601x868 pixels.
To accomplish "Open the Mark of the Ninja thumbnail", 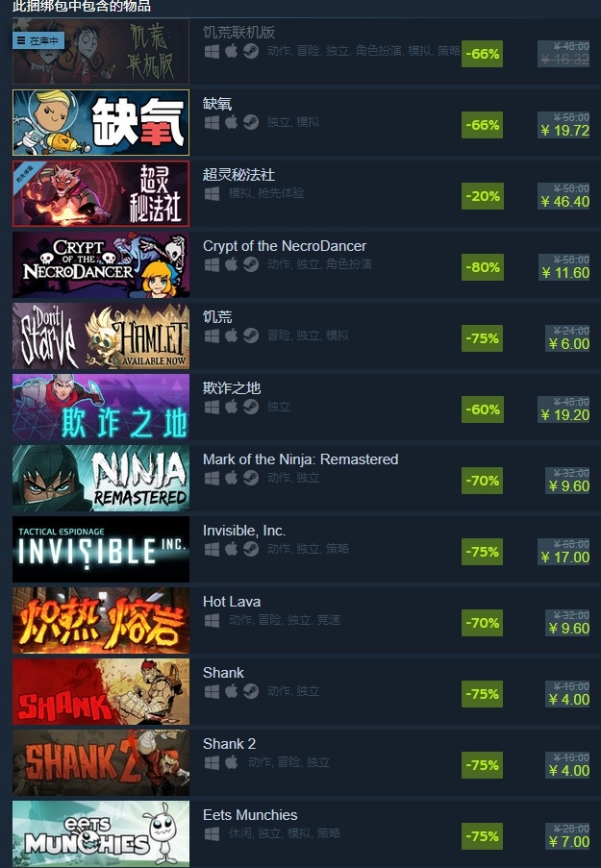I will tap(101, 478).
